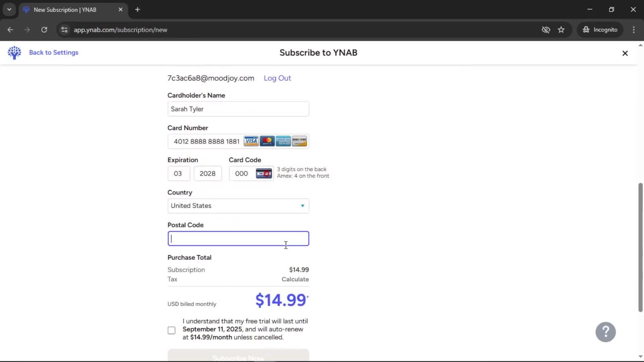Viewport: 644px width, 362px height.
Task: Focus the Card Number field
Action: pyautogui.click(x=238, y=141)
